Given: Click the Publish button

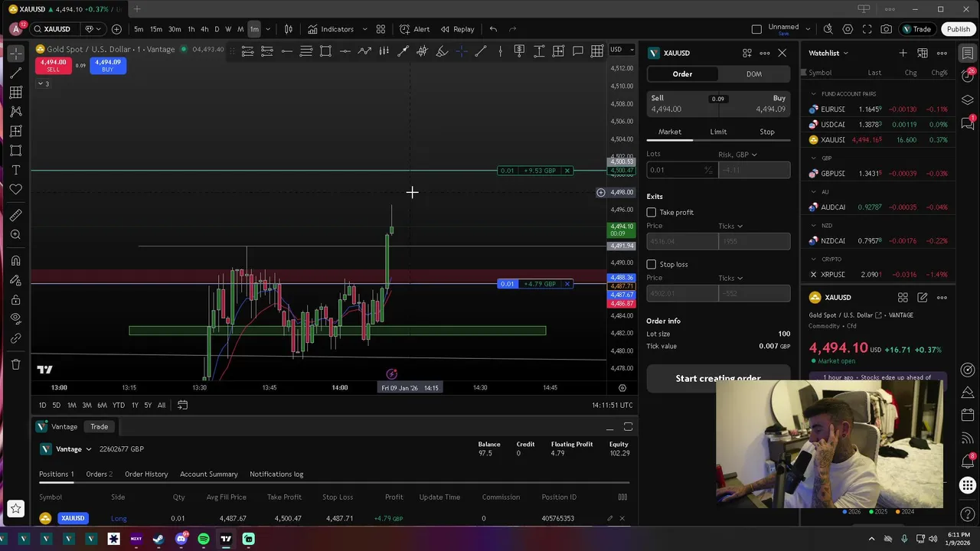Looking at the screenshot, I should [958, 29].
